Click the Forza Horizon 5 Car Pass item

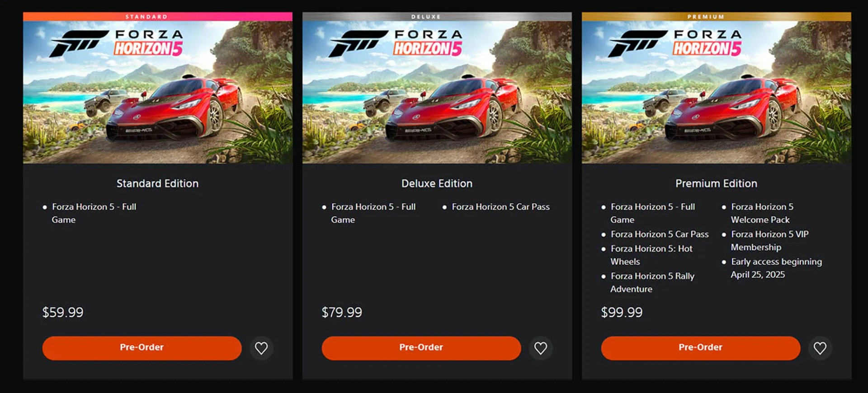(x=500, y=207)
